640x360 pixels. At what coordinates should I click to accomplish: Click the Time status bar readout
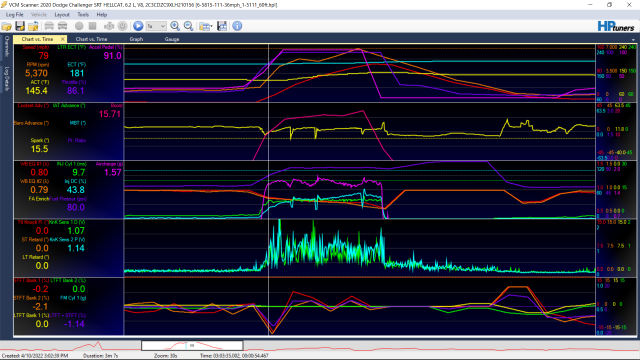click(234, 356)
